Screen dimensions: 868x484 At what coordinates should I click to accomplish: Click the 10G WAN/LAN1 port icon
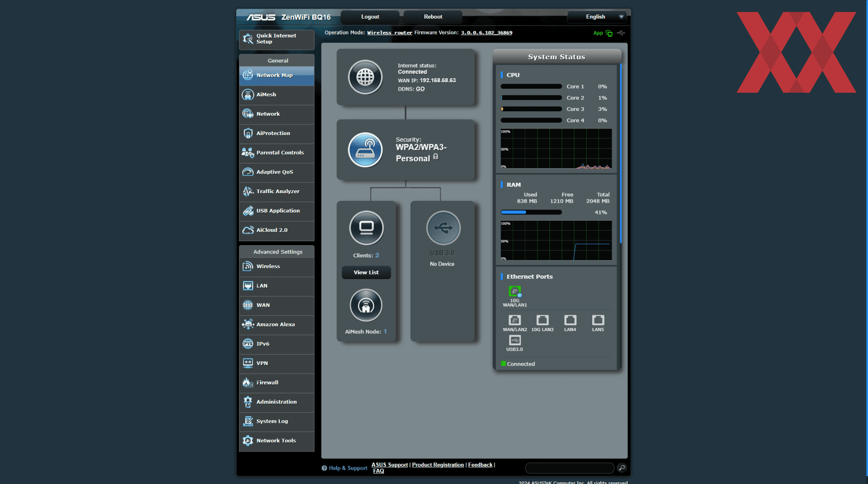click(x=514, y=292)
